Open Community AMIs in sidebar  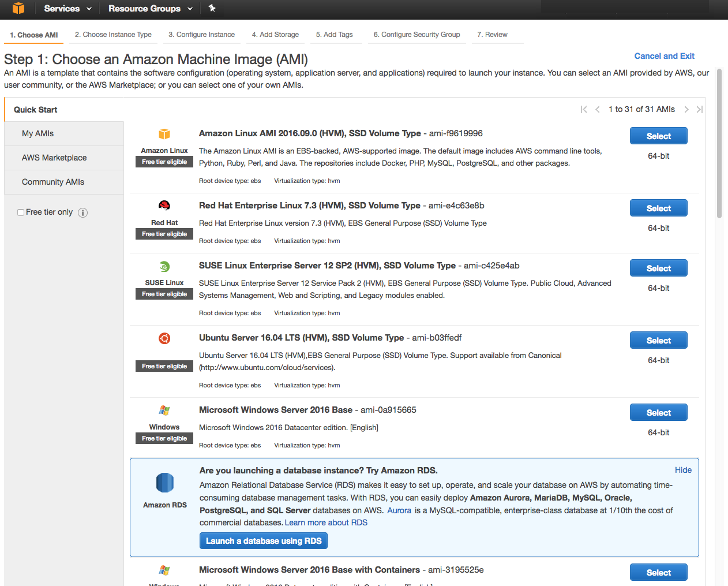point(64,182)
